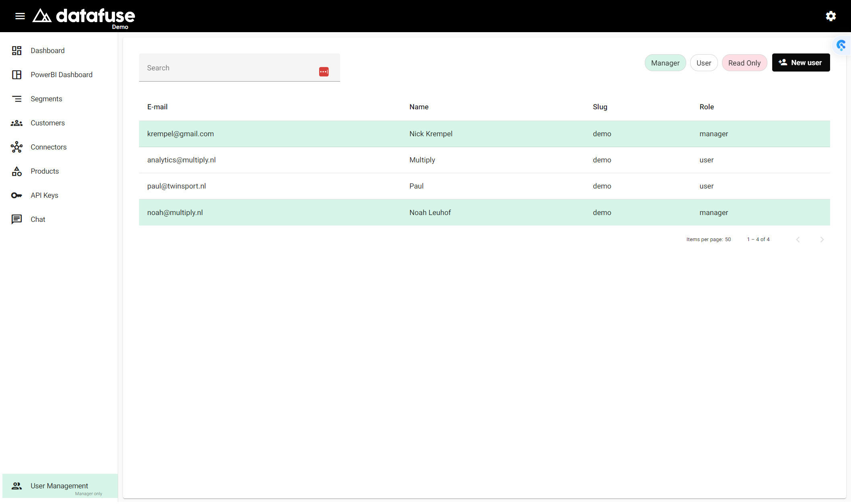Toggle the Manager role filter chip

coord(665,63)
